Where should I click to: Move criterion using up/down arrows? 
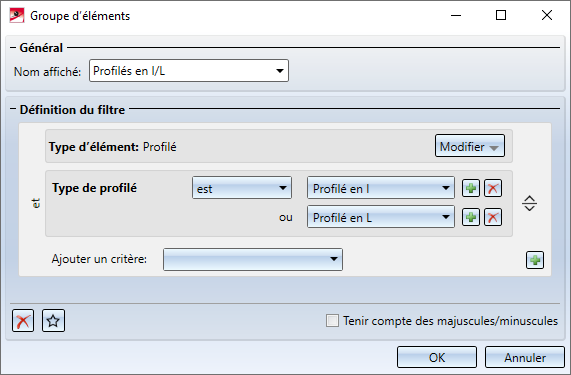(529, 203)
